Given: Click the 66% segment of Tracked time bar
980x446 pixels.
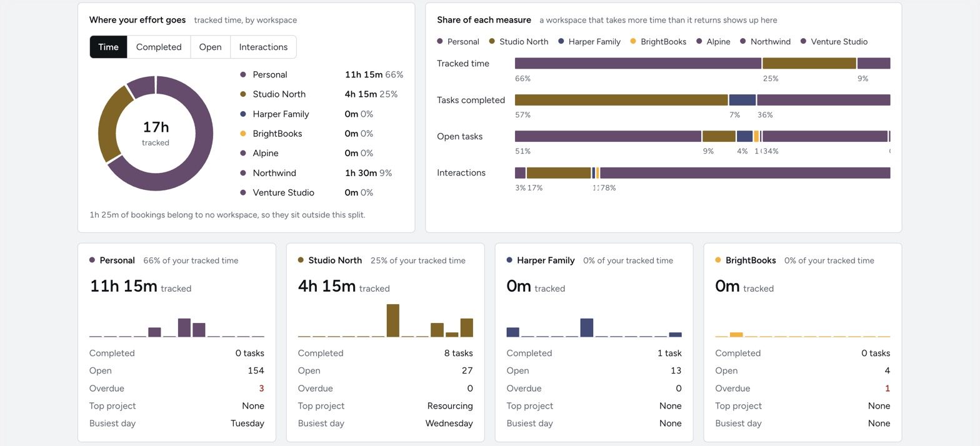Looking at the screenshot, I should [x=638, y=63].
